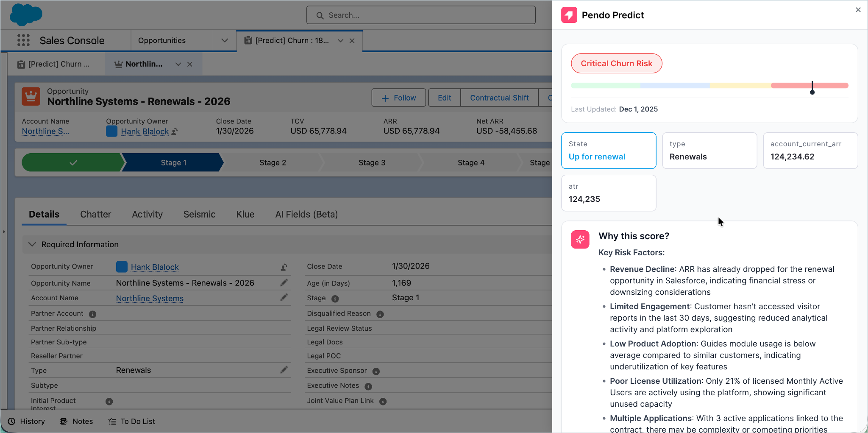Edit the Account Name field pencil

tap(284, 297)
